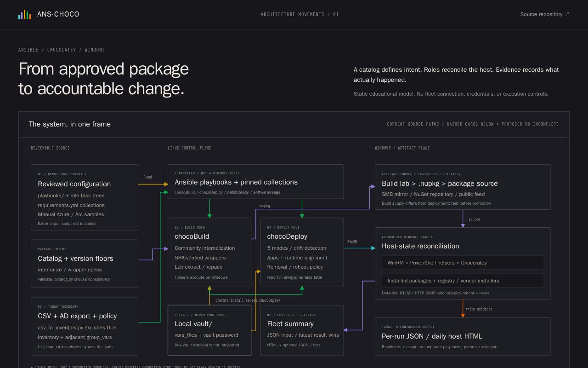Click the ANS-CHOCO bar chart logo icon
This screenshot has width=588, height=368.
tap(25, 15)
